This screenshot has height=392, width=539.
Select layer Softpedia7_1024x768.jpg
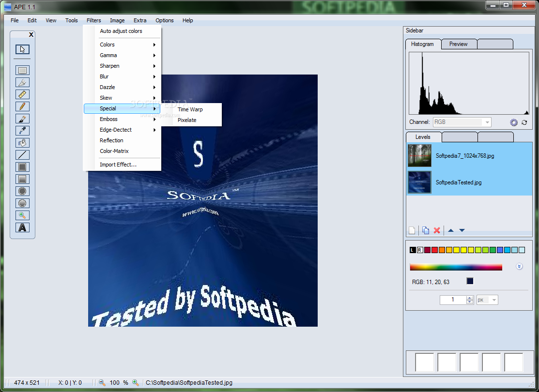[x=469, y=156]
